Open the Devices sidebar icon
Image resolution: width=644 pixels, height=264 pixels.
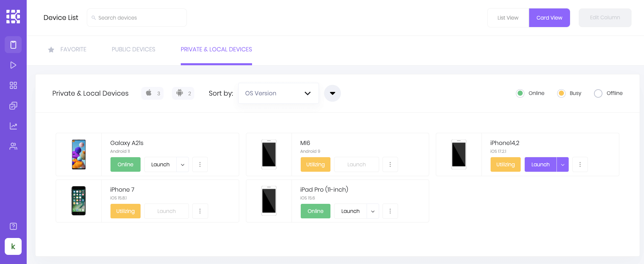13,45
